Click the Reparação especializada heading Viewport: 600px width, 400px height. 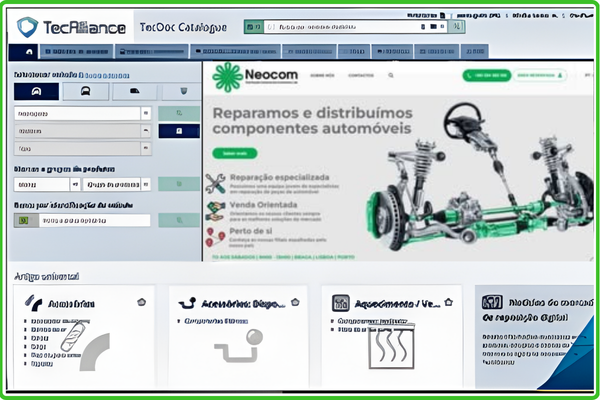pos(279,177)
